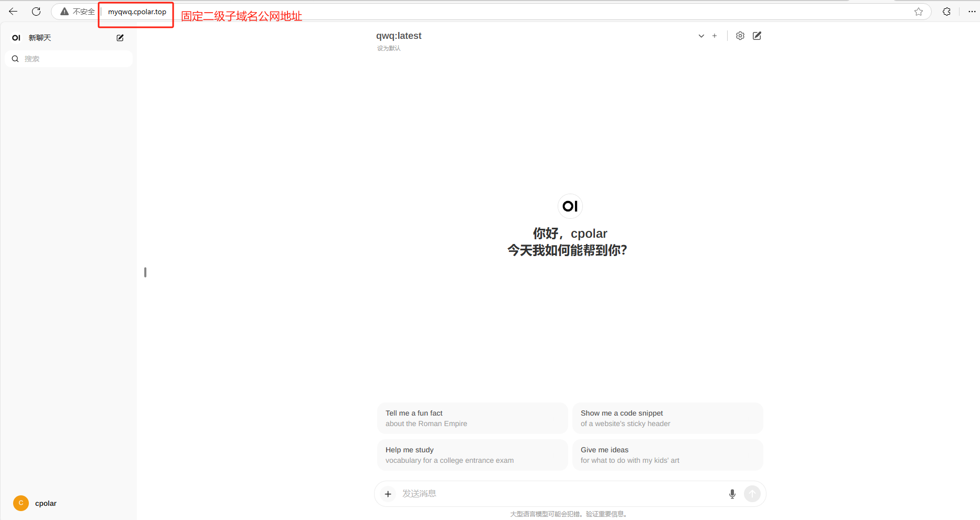Click search magnifier icon in sidebar
This screenshot has height=520, width=980.
[15, 59]
